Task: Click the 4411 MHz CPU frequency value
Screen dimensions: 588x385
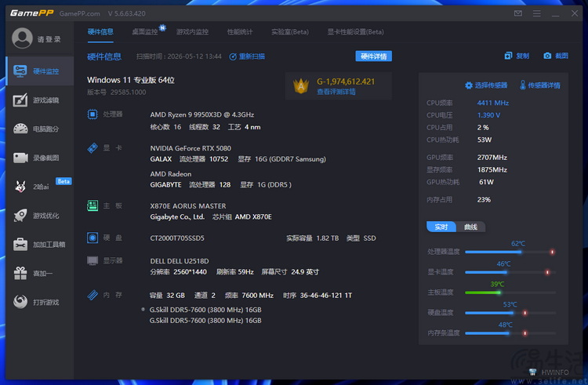Action: click(x=493, y=103)
